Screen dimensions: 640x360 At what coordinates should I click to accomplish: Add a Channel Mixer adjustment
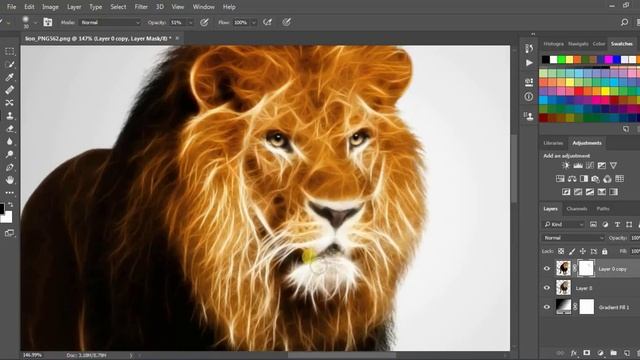point(608,179)
